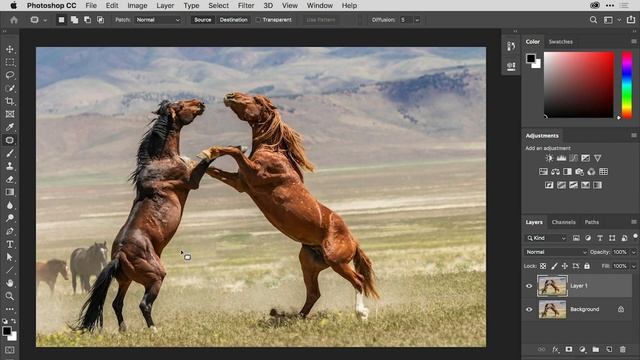Viewport: 640px width, 360px height.
Task: Select the Eyedropper tool
Action: click(10, 127)
